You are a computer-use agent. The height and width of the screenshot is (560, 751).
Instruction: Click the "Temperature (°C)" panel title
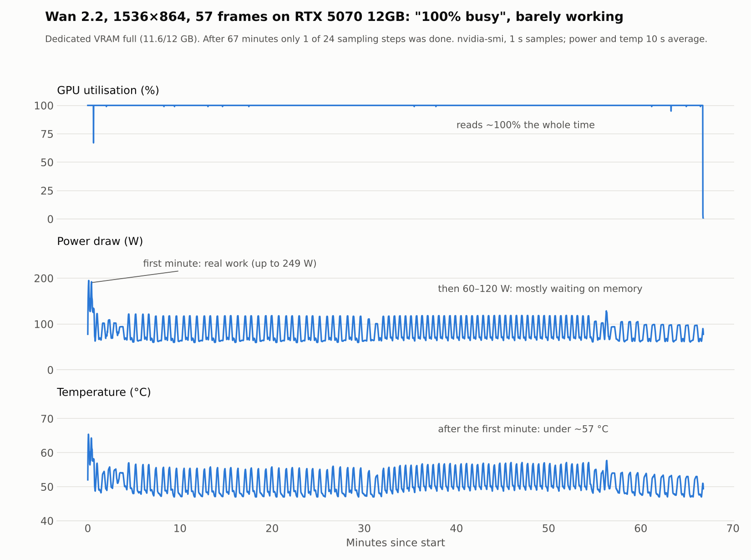click(104, 392)
